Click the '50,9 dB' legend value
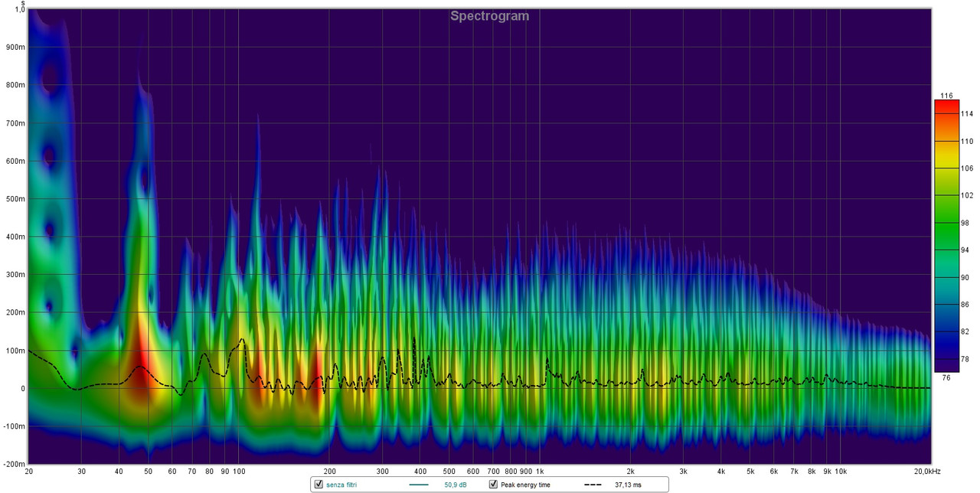This screenshot has width=980, height=493. (x=457, y=485)
